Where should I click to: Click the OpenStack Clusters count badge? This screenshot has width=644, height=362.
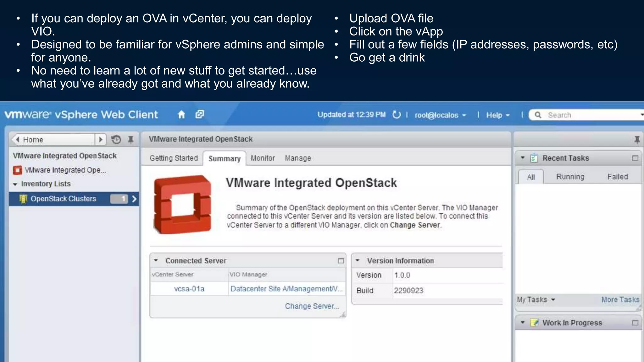point(119,199)
